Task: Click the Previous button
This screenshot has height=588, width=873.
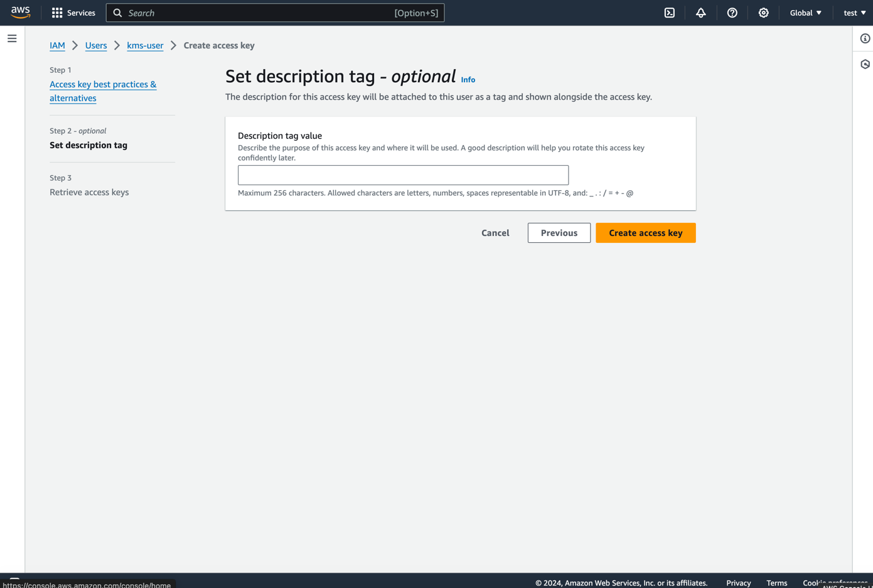Action: tap(559, 233)
